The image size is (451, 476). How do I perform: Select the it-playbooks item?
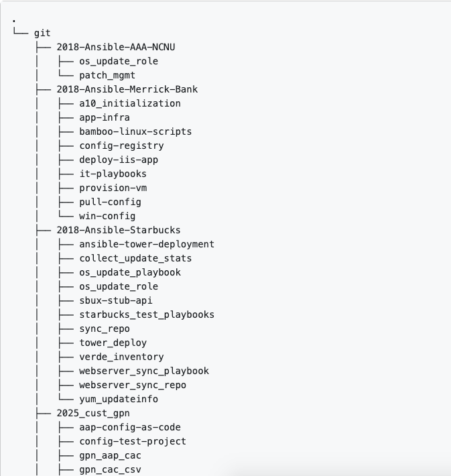[113, 174]
